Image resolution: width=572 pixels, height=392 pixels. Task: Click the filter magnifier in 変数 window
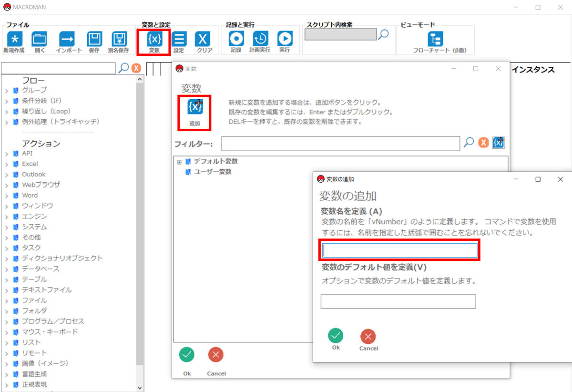tap(469, 142)
